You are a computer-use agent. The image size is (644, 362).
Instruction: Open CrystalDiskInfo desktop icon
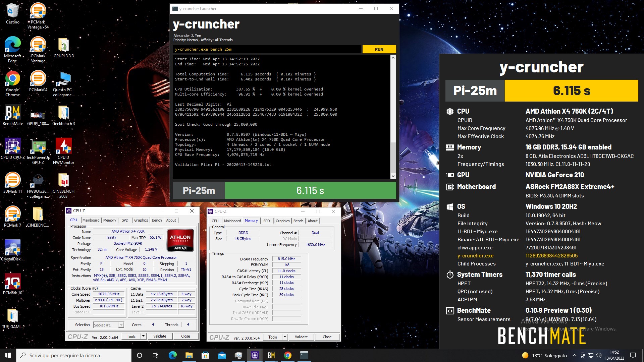12,251
